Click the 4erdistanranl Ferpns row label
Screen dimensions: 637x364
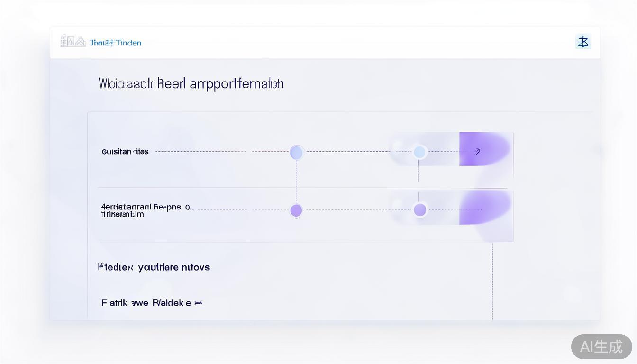(x=141, y=207)
